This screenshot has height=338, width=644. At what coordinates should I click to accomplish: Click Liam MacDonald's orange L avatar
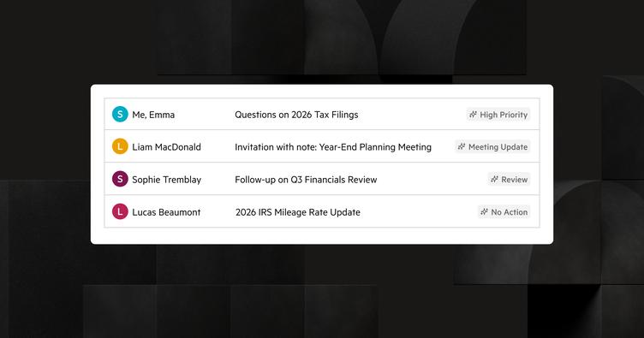coord(120,146)
